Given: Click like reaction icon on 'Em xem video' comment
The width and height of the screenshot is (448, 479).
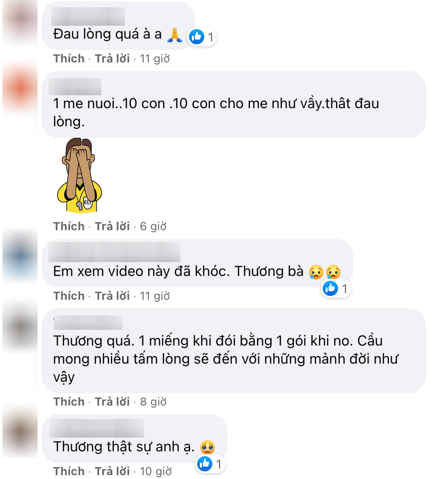Looking at the screenshot, I should click(330, 288).
